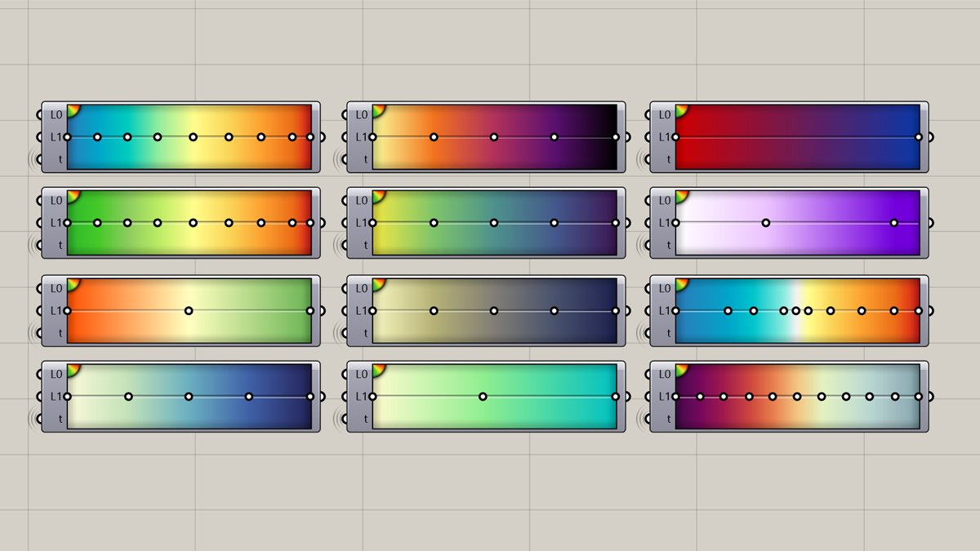This screenshot has width=980, height=551.
Task: Click L0 input on the pale green-to-turquoise gradient
Action: tap(362, 374)
